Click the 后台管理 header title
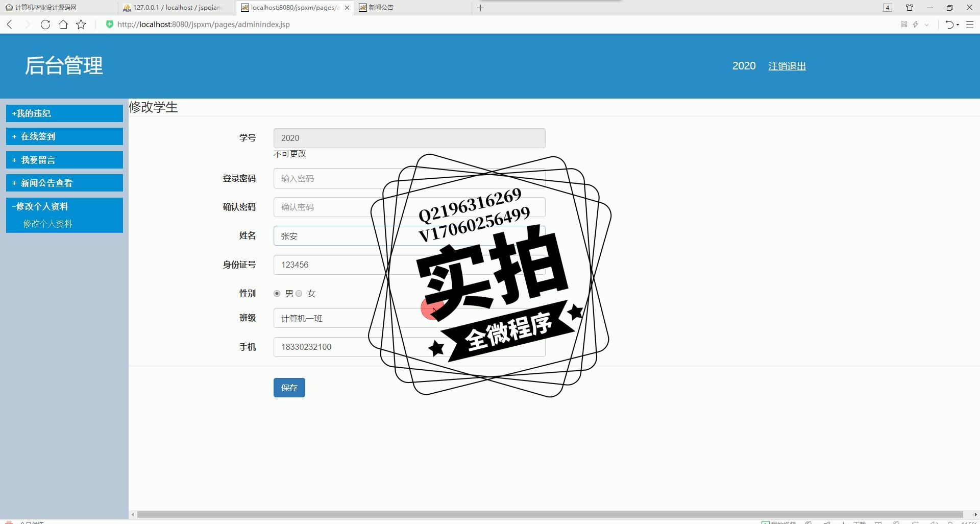 (64, 65)
